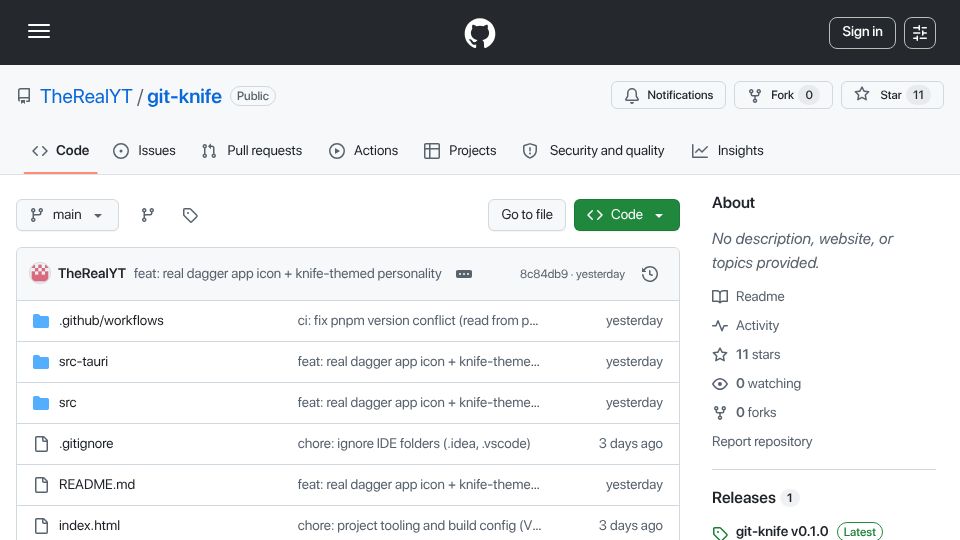
Task: Click the Sign in button
Action: click(x=862, y=32)
